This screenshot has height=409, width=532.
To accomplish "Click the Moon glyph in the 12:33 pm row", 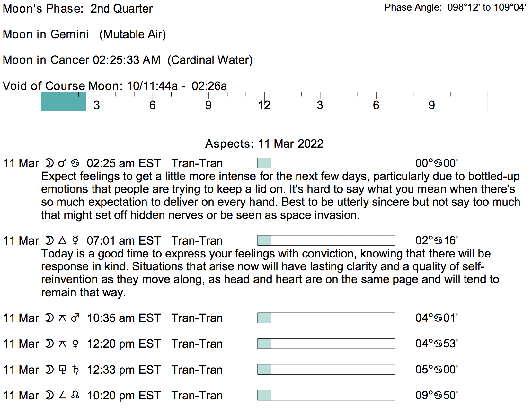I will [x=49, y=370].
